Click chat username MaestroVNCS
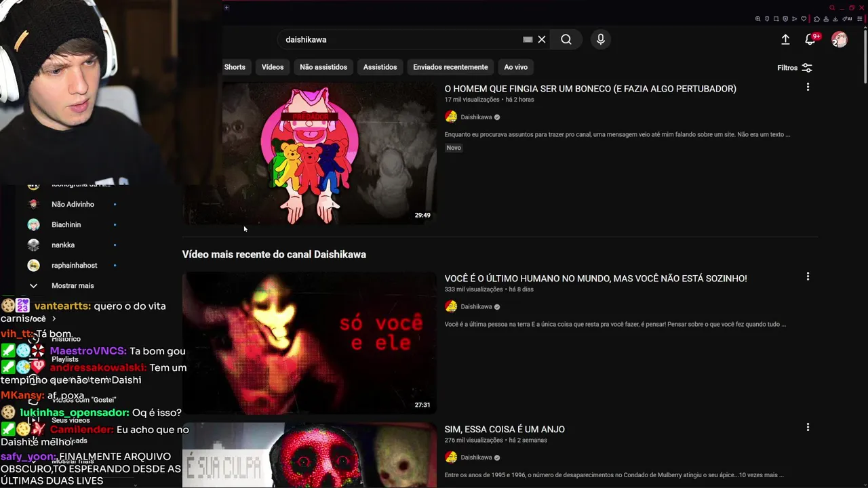 [87, 351]
